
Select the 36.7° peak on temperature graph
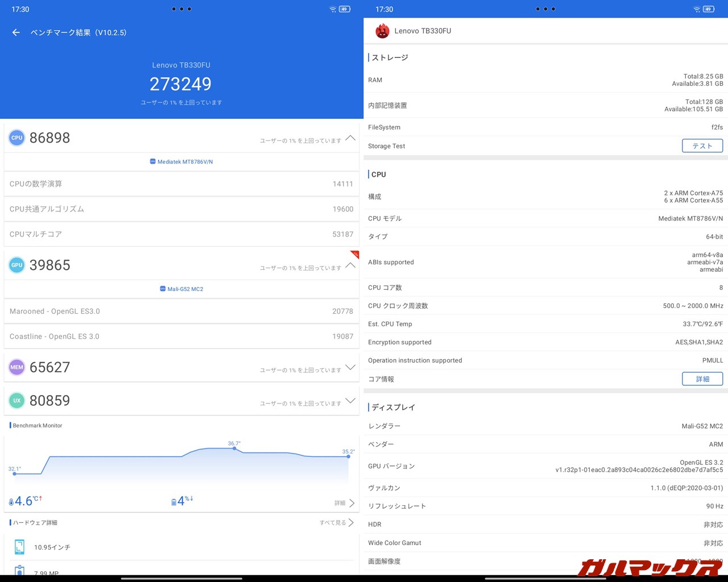click(234, 448)
